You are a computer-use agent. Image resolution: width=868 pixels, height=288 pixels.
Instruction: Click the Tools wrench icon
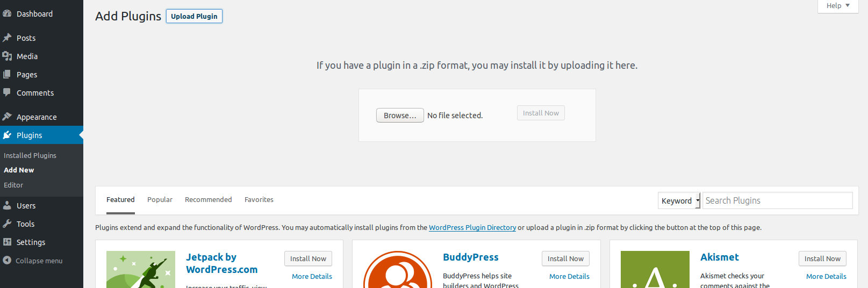point(7,224)
